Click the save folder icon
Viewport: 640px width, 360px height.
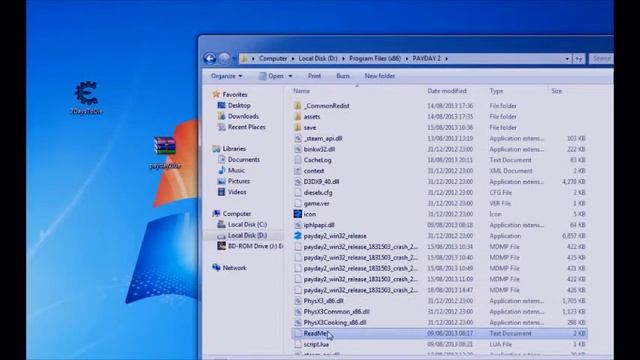point(298,127)
